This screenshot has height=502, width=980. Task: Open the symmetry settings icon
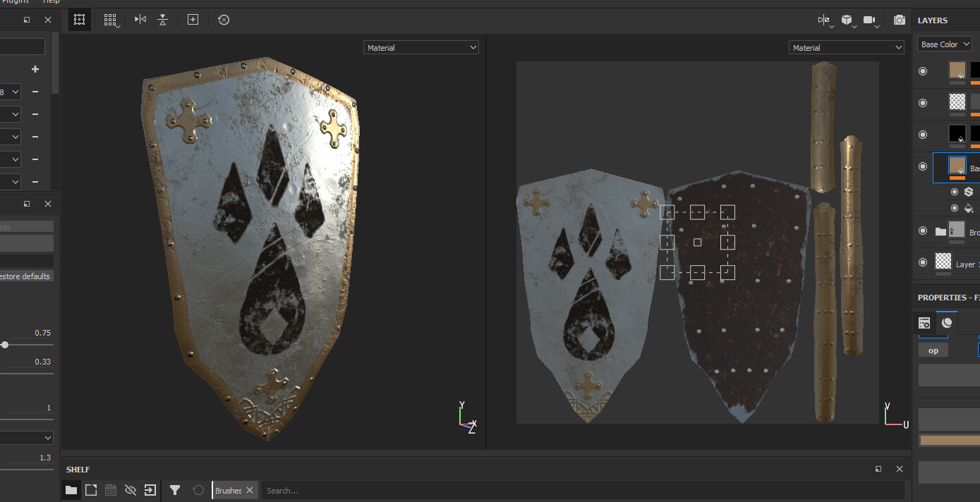(x=824, y=20)
